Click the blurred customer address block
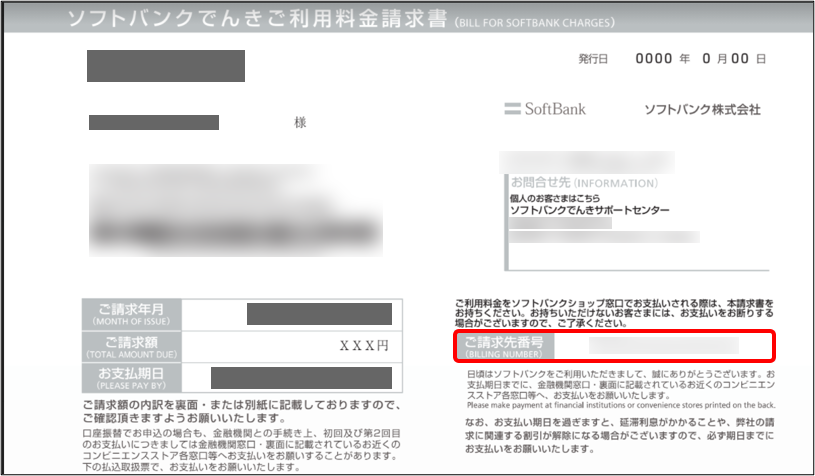 236,210
